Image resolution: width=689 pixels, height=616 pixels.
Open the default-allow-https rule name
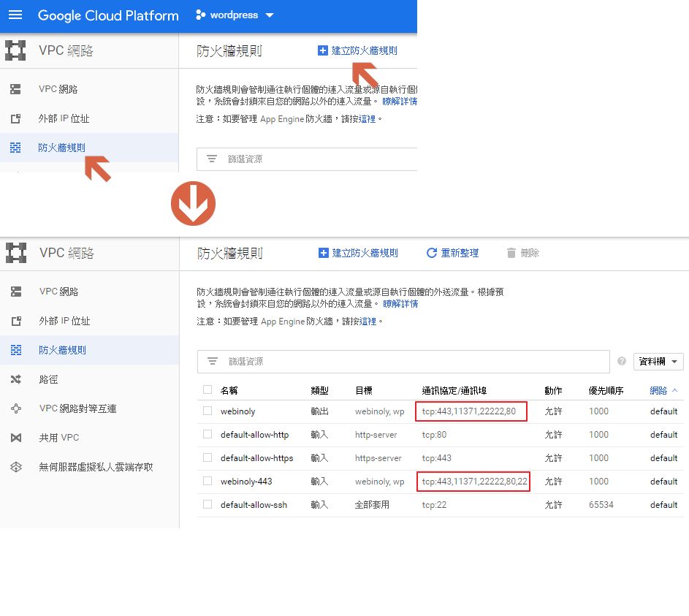[256, 458]
